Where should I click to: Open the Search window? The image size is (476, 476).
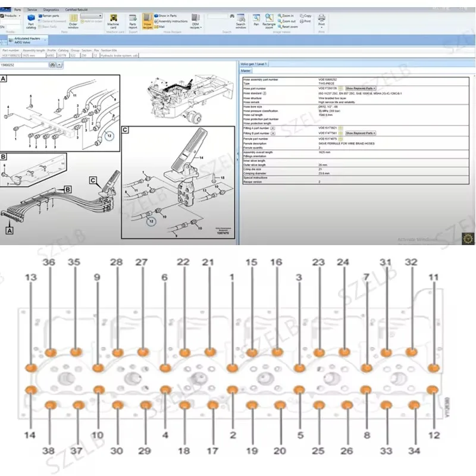pyautogui.click(x=241, y=21)
